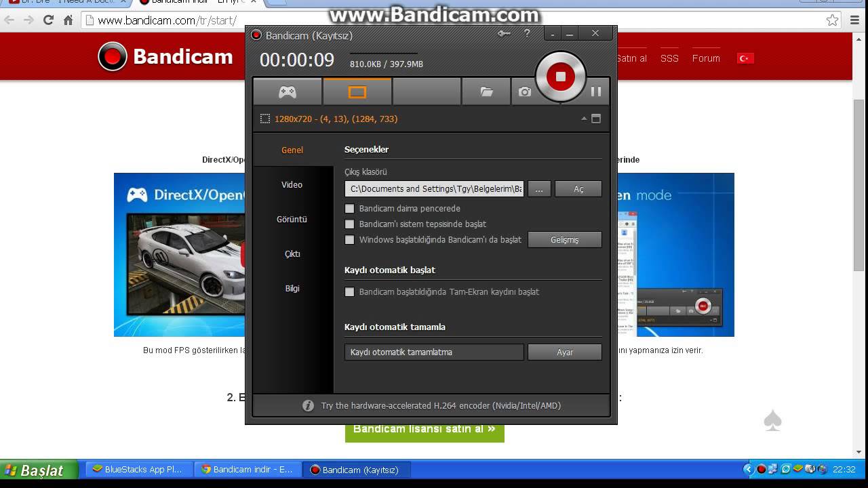Expand hidden tray icons arrow
Screen dimensions: 868x488
pyautogui.click(x=749, y=469)
